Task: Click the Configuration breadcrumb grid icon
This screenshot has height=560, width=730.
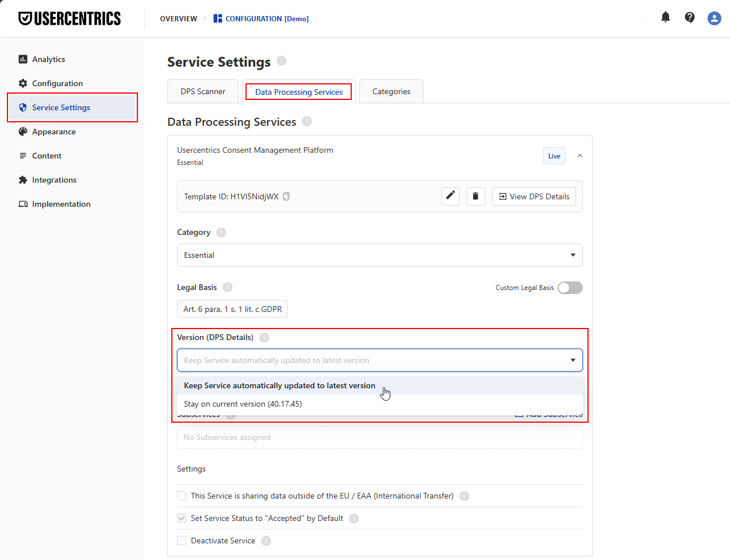Action: [x=218, y=18]
